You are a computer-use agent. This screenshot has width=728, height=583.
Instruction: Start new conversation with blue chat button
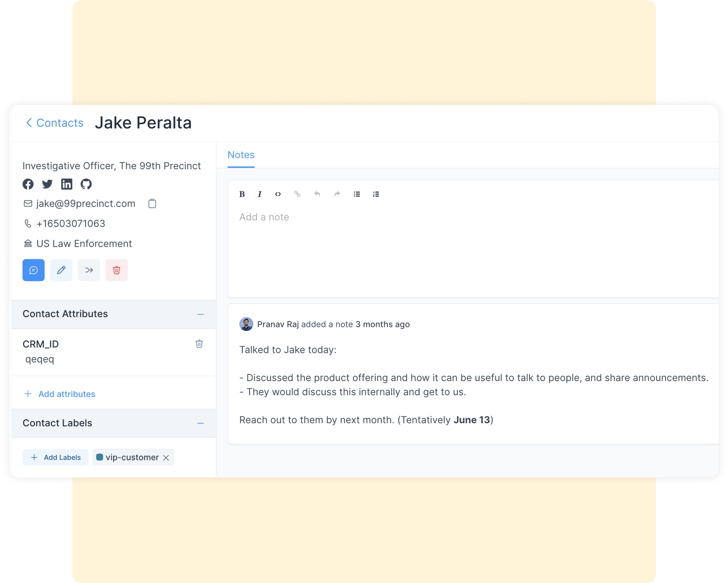pyautogui.click(x=33, y=270)
